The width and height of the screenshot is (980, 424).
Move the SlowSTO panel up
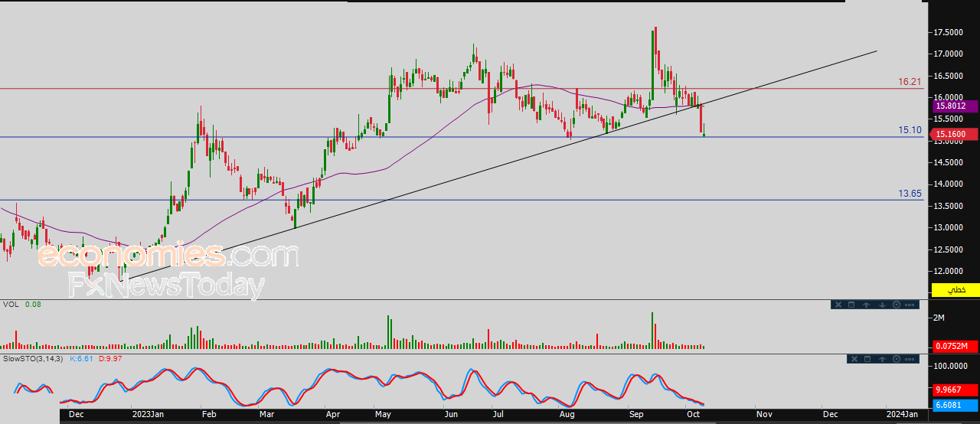coord(881,358)
